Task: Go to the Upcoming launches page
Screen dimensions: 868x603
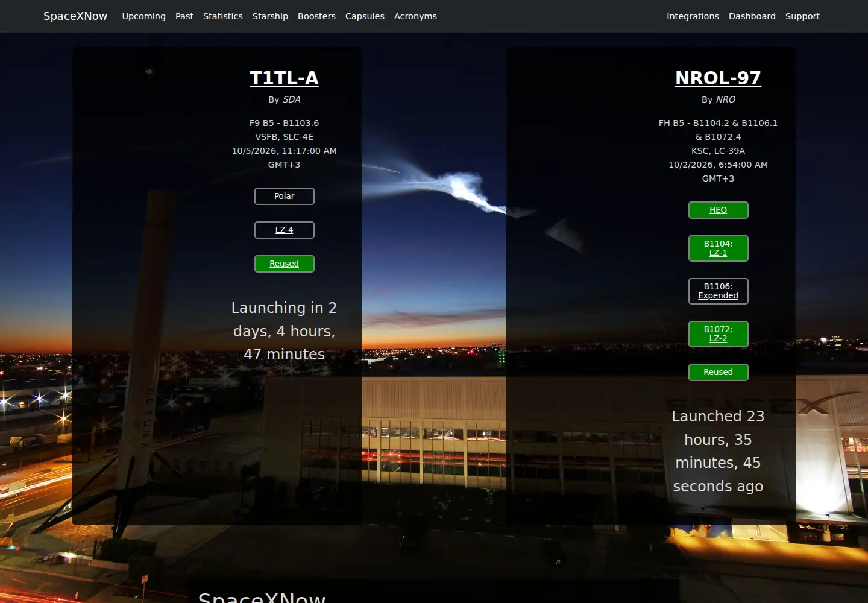Action: coord(143,16)
